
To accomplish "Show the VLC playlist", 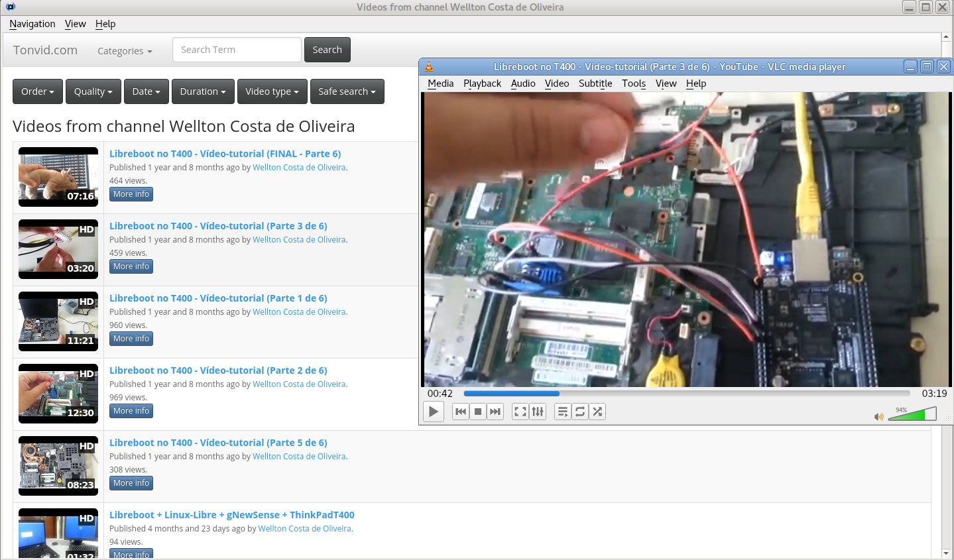I will [563, 412].
